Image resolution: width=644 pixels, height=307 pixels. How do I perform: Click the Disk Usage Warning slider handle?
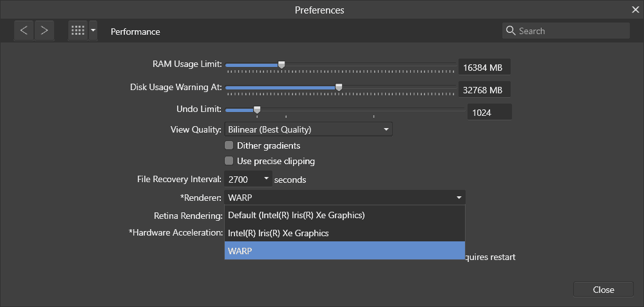[339, 87]
